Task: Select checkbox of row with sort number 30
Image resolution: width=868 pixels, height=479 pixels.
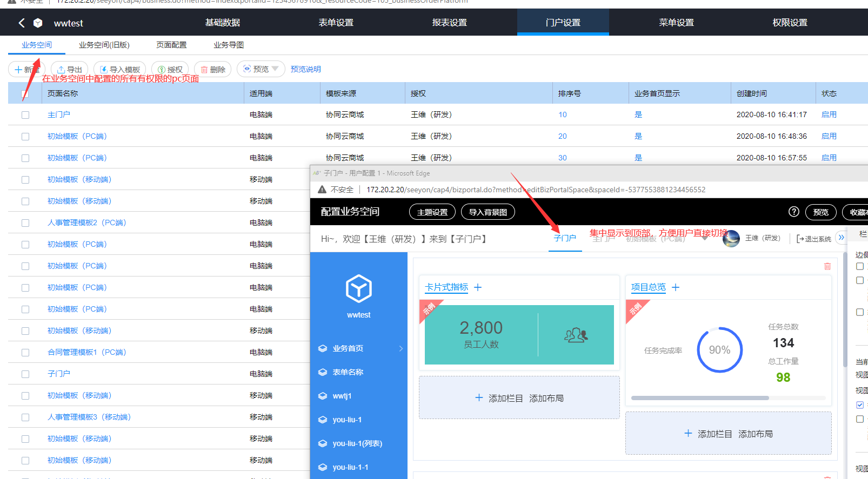Action: pos(25,158)
